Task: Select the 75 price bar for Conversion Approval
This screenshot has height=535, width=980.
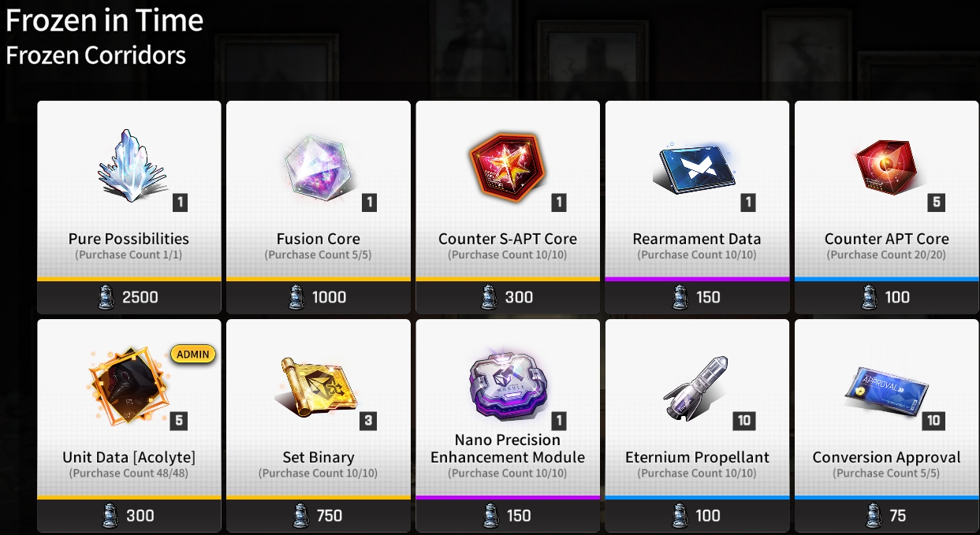Action: click(x=886, y=515)
